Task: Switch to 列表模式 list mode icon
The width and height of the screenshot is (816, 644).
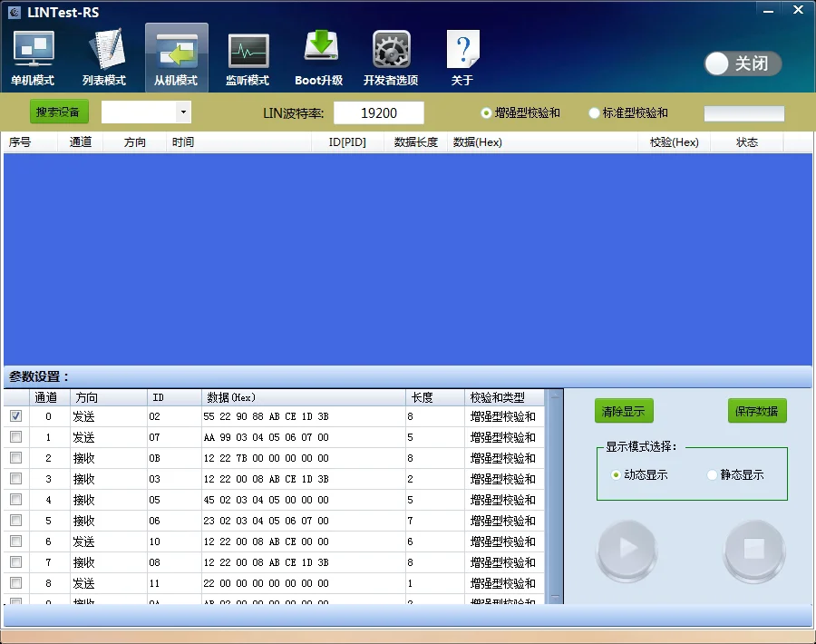Action: [104, 56]
